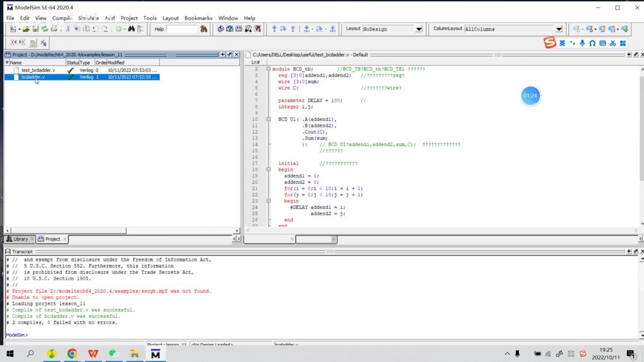Click the ModelSim icon in the taskbar

point(155,353)
